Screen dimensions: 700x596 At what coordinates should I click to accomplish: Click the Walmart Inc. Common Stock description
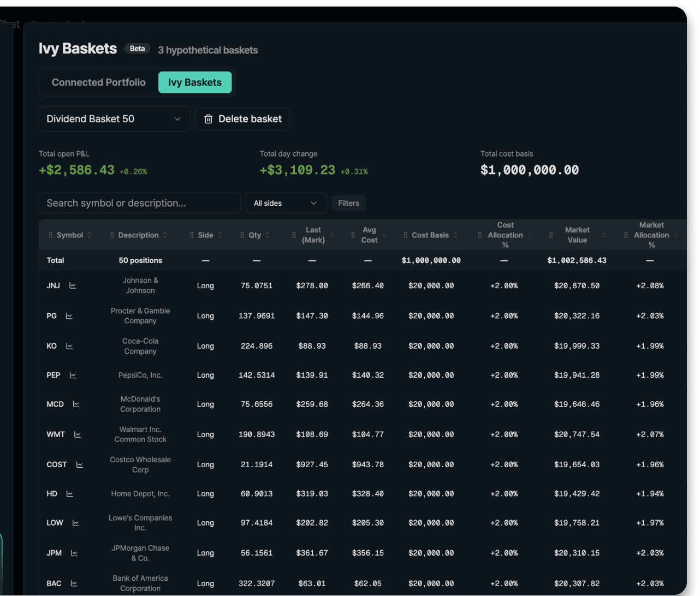(x=140, y=434)
